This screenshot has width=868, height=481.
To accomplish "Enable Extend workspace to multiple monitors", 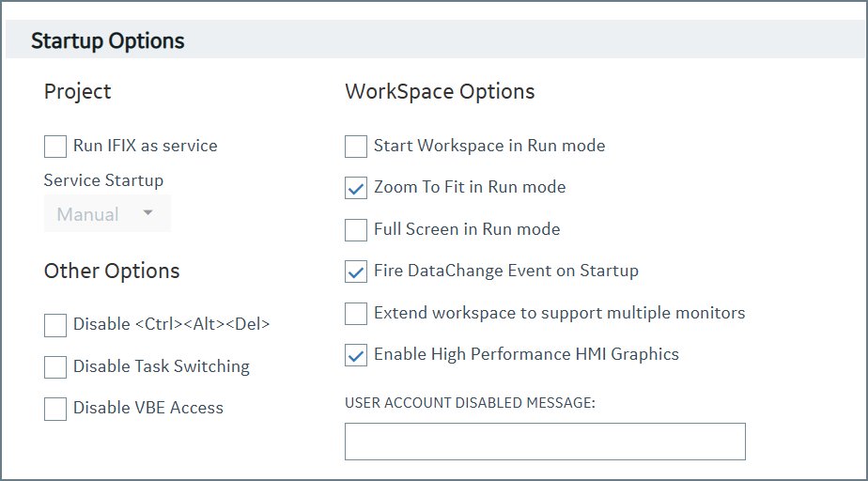I will 356,314.
